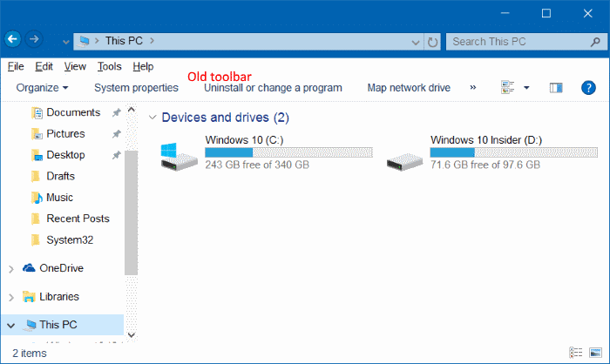Click Uninstall or change a program

[x=273, y=88]
